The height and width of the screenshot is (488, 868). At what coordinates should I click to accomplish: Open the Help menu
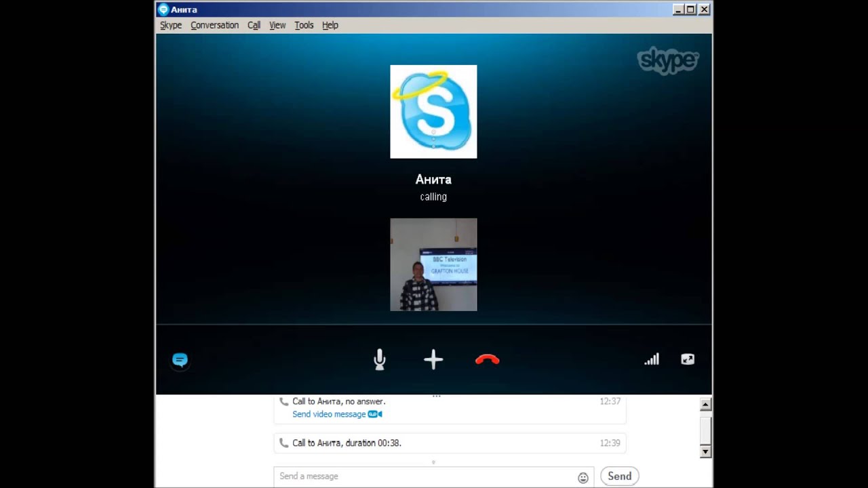pos(330,25)
